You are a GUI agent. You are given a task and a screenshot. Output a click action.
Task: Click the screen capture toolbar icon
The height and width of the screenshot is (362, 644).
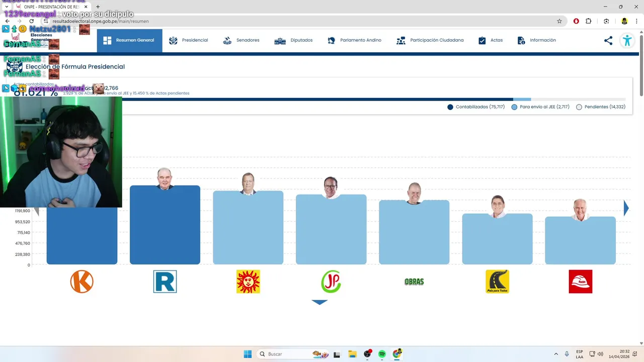coord(606,21)
